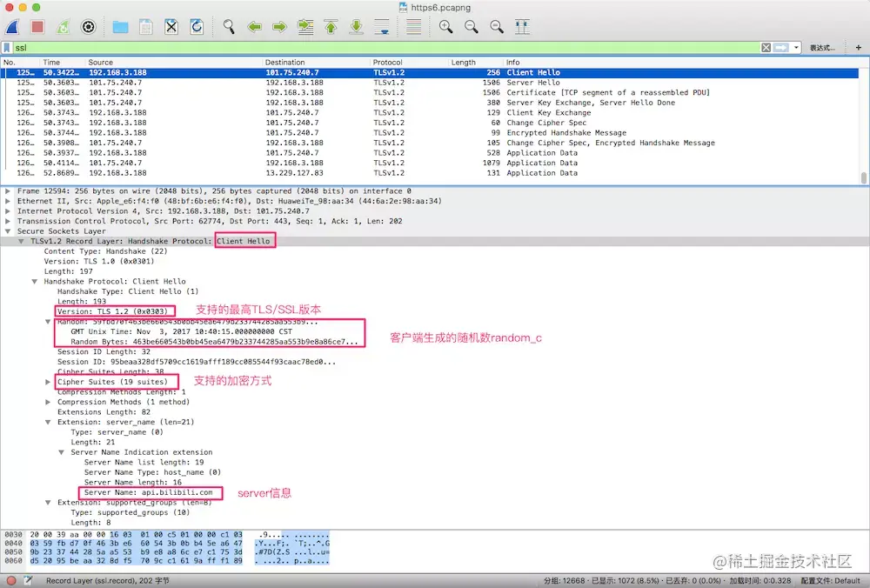This screenshot has width=870, height=588.
Task: Collapse Handshake Protocol: Client Hello node
Action: click(x=35, y=281)
